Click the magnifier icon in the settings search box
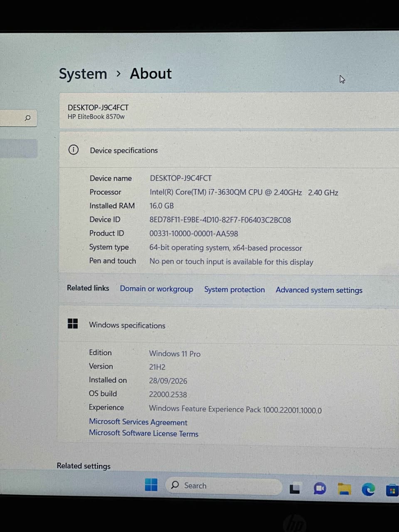399x532 pixels. coord(28,118)
